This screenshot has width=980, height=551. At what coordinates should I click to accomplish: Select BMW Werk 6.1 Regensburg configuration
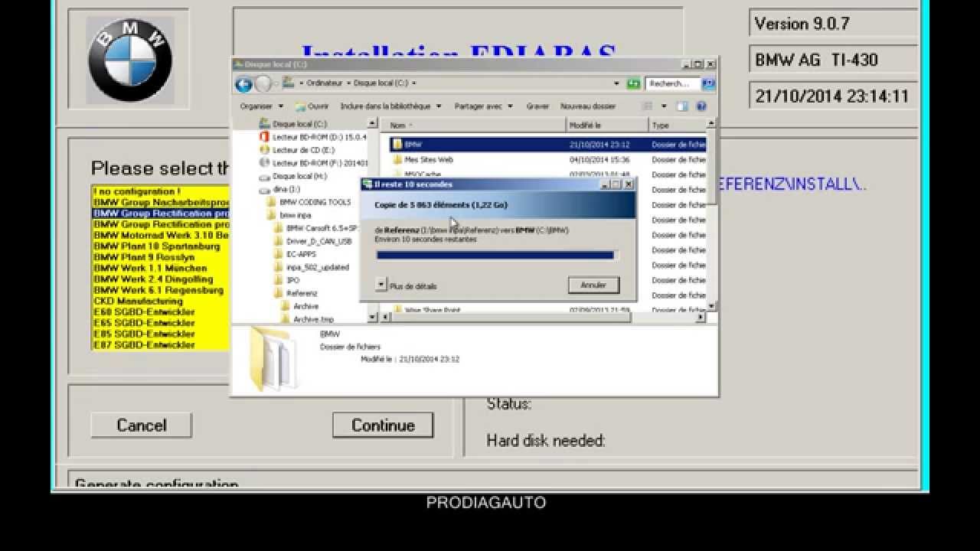pos(161,290)
